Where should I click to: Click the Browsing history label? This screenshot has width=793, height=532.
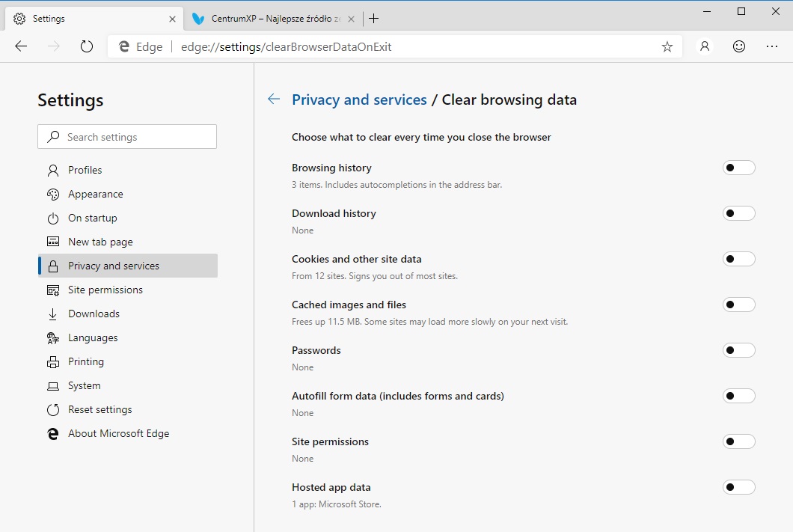(331, 168)
